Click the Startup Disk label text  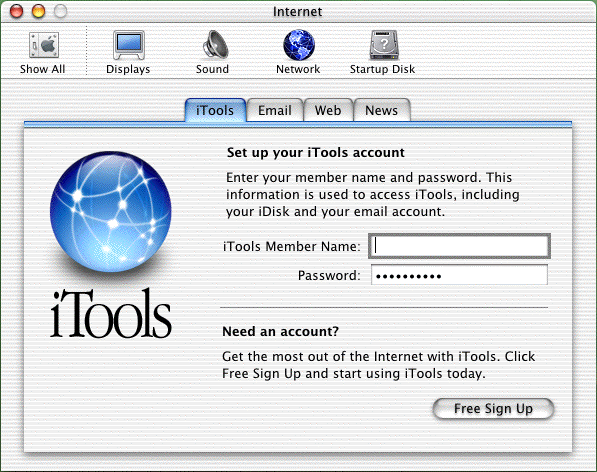pyautogui.click(x=382, y=69)
